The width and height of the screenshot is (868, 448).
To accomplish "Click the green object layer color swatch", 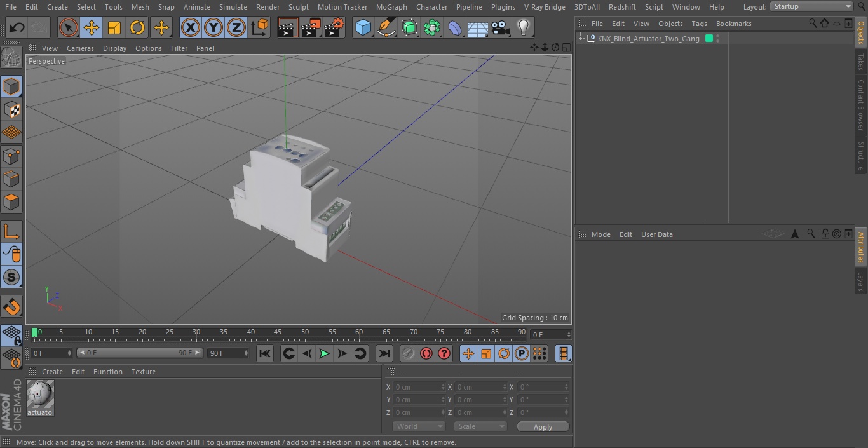I will coord(709,39).
